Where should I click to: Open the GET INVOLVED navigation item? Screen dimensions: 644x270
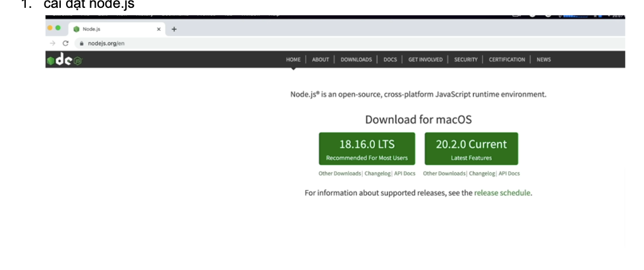tap(426, 60)
